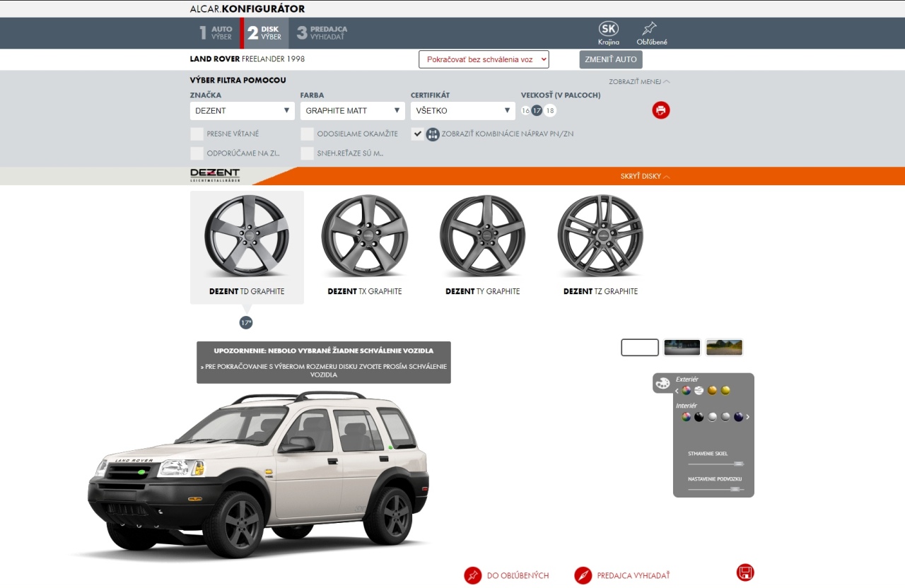Open the Značka DEZENT dropdown
The image size is (905, 588).
click(x=243, y=111)
